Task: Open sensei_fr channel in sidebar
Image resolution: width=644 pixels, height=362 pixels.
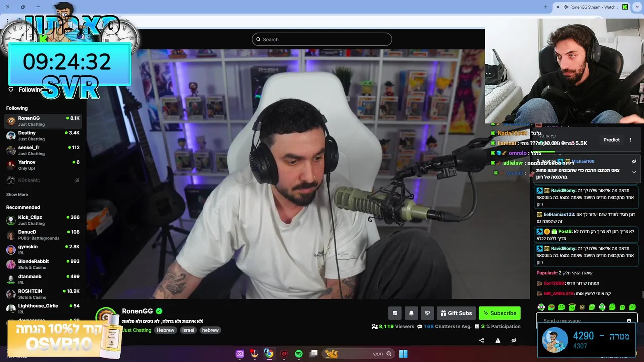Action: tap(43, 150)
